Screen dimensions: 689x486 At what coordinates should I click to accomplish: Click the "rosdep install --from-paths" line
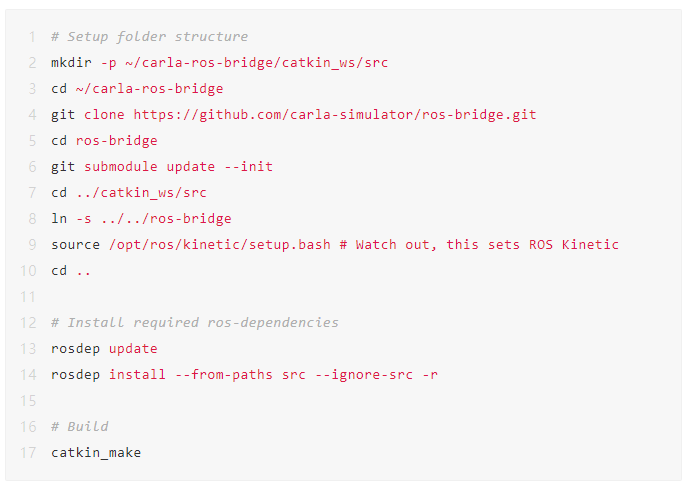coord(244,374)
